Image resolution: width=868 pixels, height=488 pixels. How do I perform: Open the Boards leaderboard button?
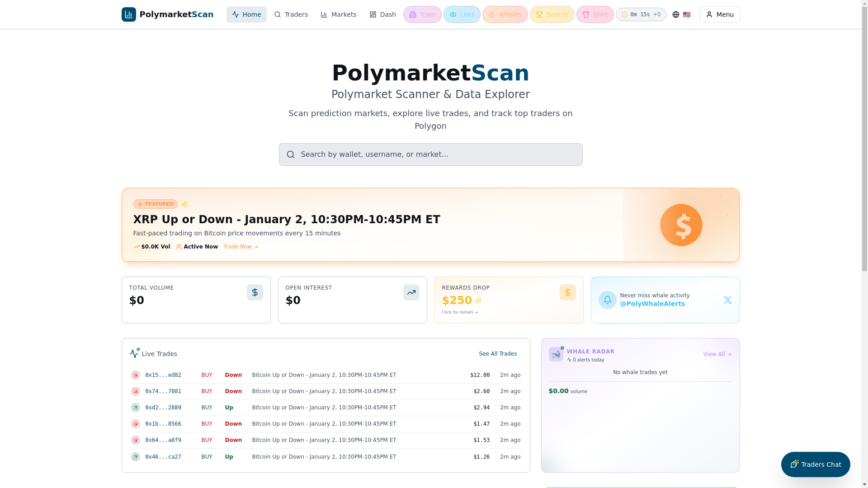552,14
